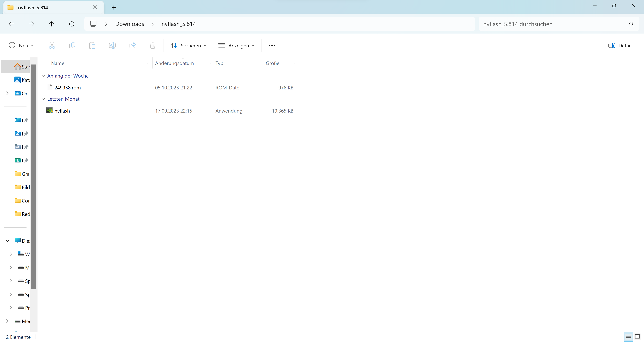The image size is (644, 342).
Task: Click Downloads in the breadcrumb path
Action: (129, 24)
